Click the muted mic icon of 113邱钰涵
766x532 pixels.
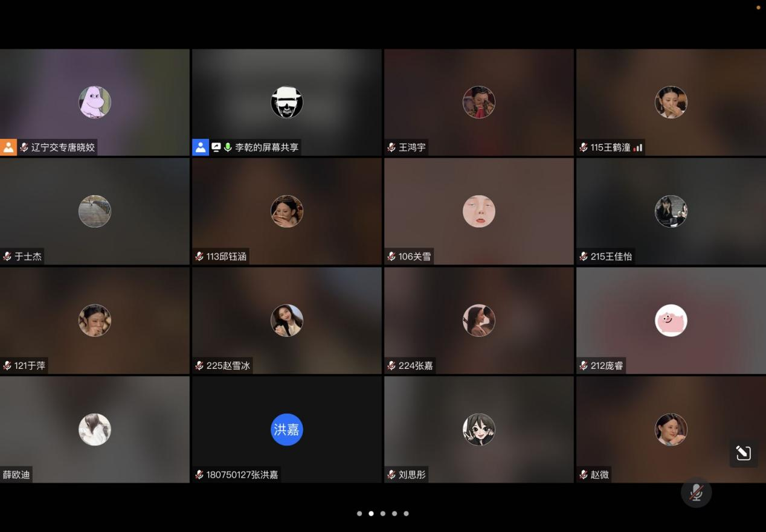pos(199,256)
